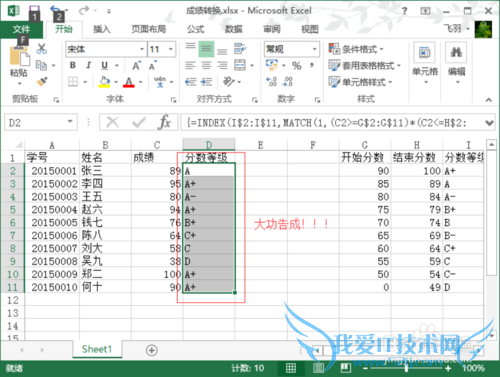Viewport: 500px width, 377px height.
Task: Add a new sheet with plus button
Action: 152,350
